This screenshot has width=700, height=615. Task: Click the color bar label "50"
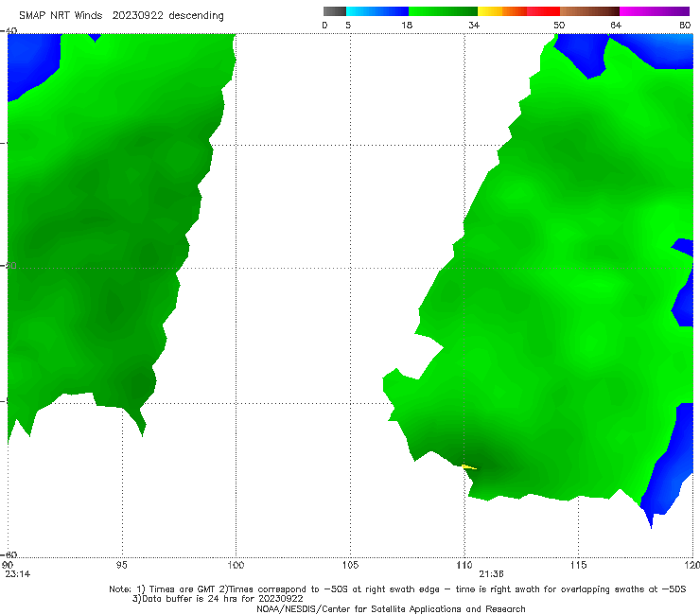pyautogui.click(x=559, y=26)
